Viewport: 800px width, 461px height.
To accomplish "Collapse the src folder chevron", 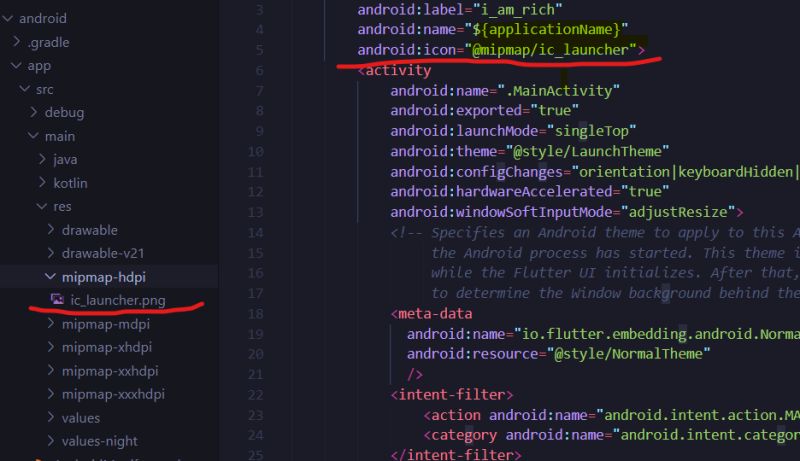I will [24, 89].
